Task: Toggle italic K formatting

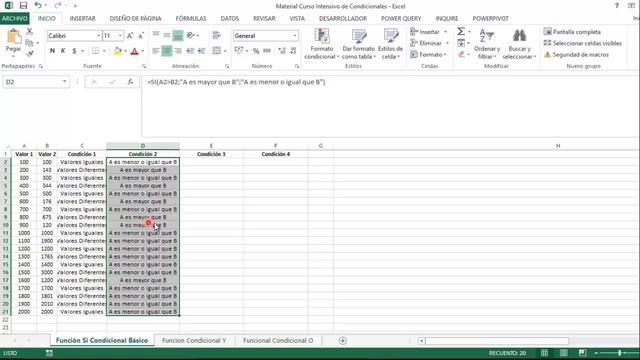Action: tap(63, 51)
